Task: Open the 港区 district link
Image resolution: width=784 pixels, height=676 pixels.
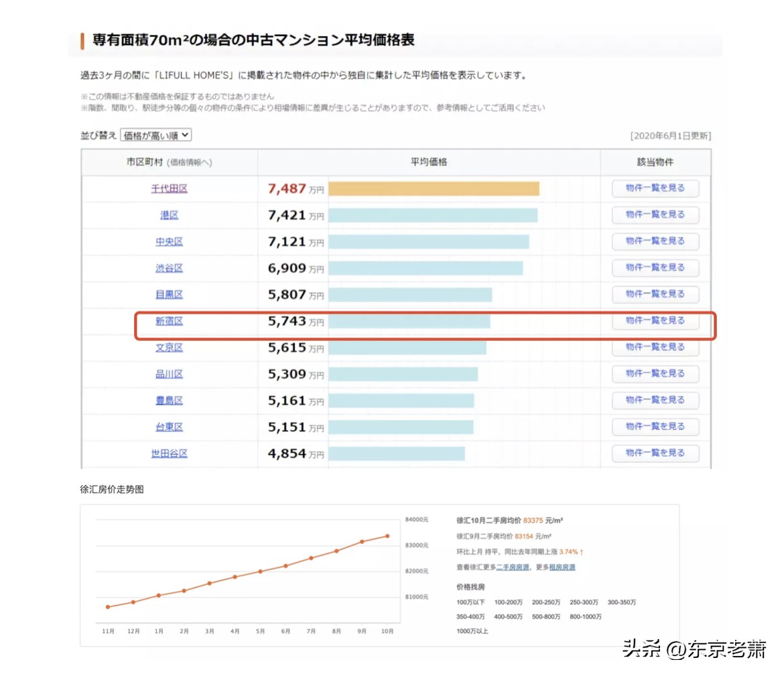Action: pyautogui.click(x=168, y=215)
